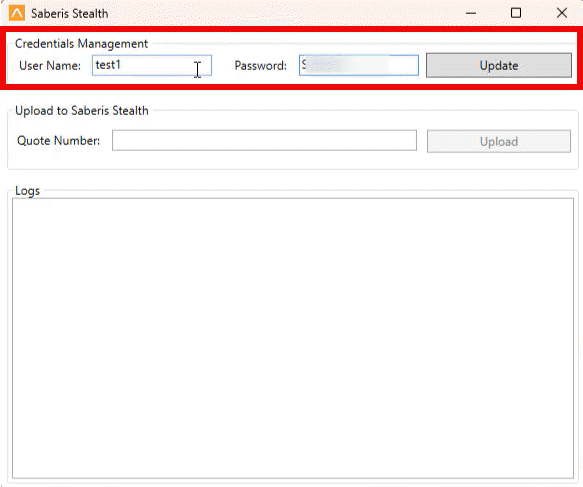The image size is (583, 487).
Task: Click the 'Quote Number:' label
Action: click(x=58, y=141)
